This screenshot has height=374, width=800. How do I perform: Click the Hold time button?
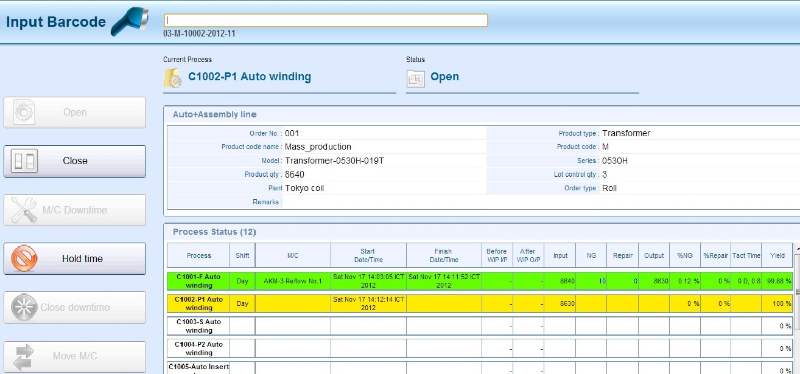(x=74, y=259)
